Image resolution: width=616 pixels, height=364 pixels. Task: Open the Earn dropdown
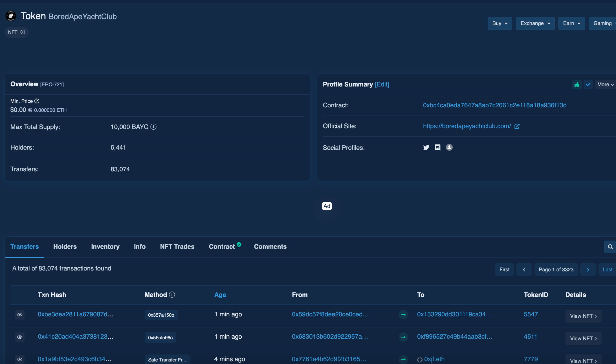(x=572, y=23)
